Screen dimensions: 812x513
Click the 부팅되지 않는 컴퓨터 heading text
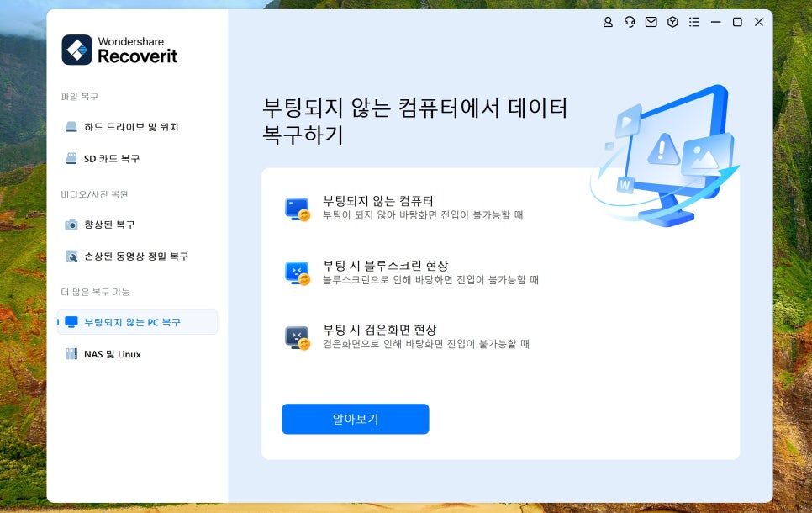(x=377, y=200)
